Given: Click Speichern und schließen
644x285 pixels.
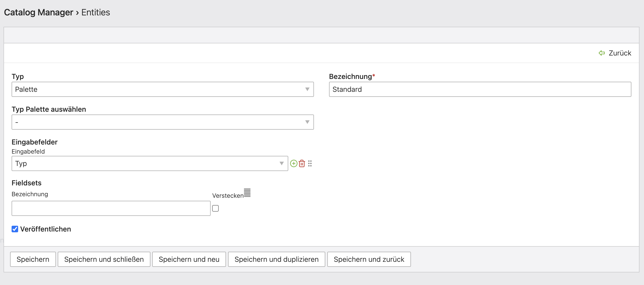Looking at the screenshot, I should point(104,259).
